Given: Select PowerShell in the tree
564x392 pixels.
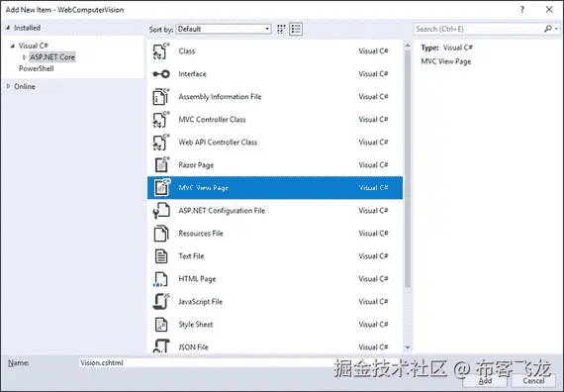Looking at the screenshot, I should pos(36,68).
